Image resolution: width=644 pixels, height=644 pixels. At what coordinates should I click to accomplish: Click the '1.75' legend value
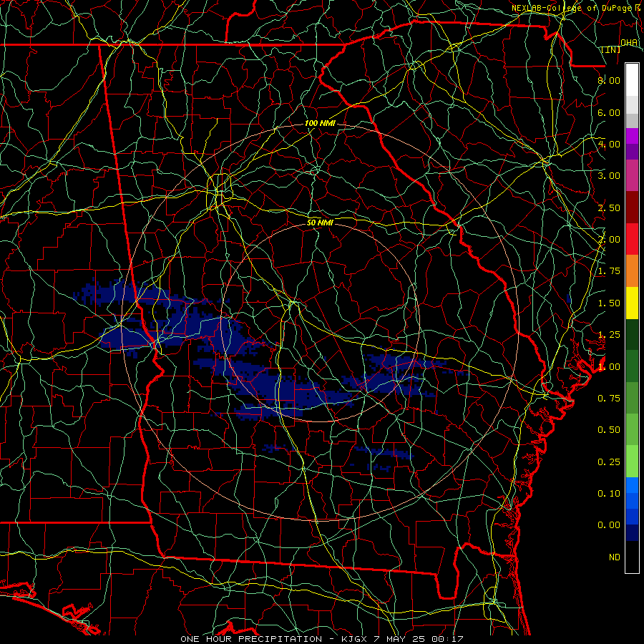point(609,271)
